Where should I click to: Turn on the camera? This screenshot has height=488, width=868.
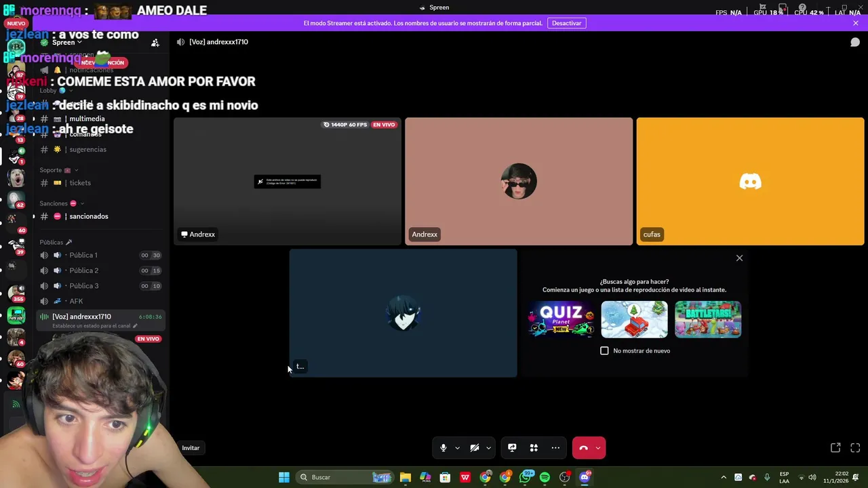tap(475, 447)
